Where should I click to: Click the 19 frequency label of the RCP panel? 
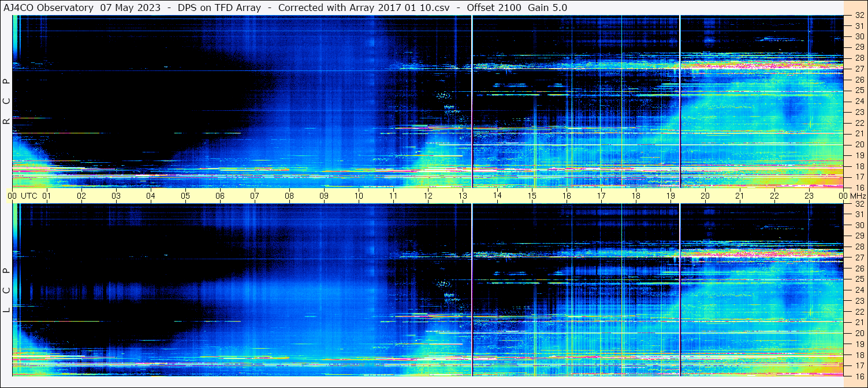click(x=859, y=155)
